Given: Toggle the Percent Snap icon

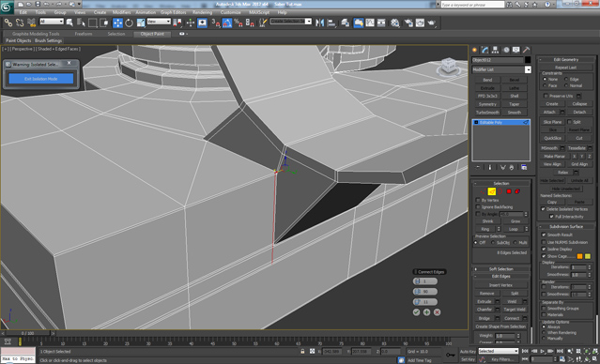Looking at the screenshot, I should [x=238, y=23].
